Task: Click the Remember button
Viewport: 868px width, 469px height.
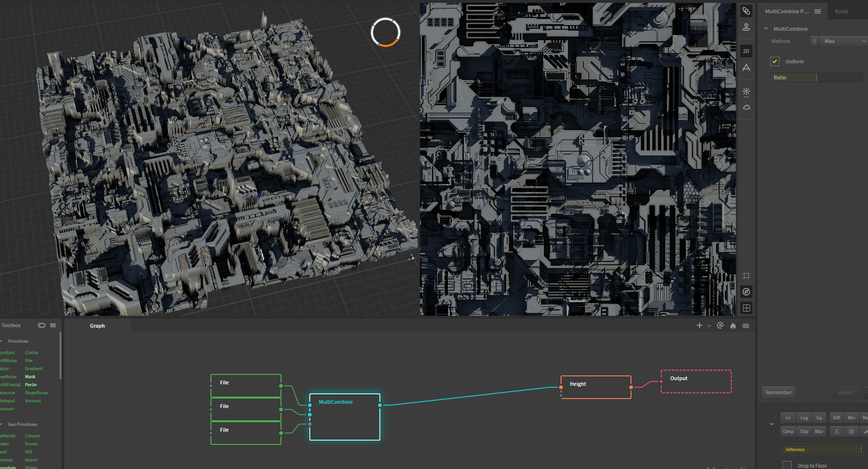Action: click(x=778, y=392)
